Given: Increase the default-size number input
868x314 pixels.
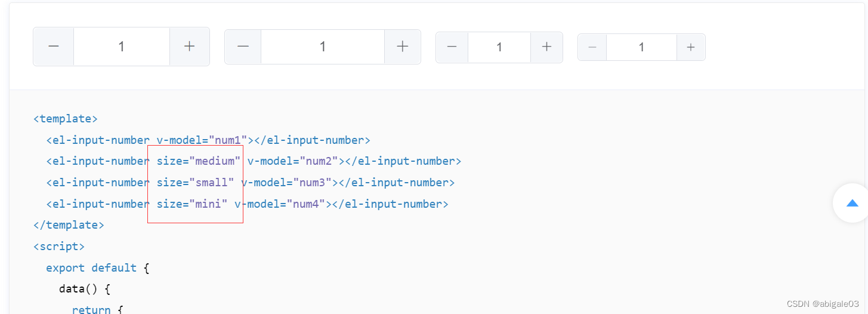Looking at the screenshot, I should [190, 47].
